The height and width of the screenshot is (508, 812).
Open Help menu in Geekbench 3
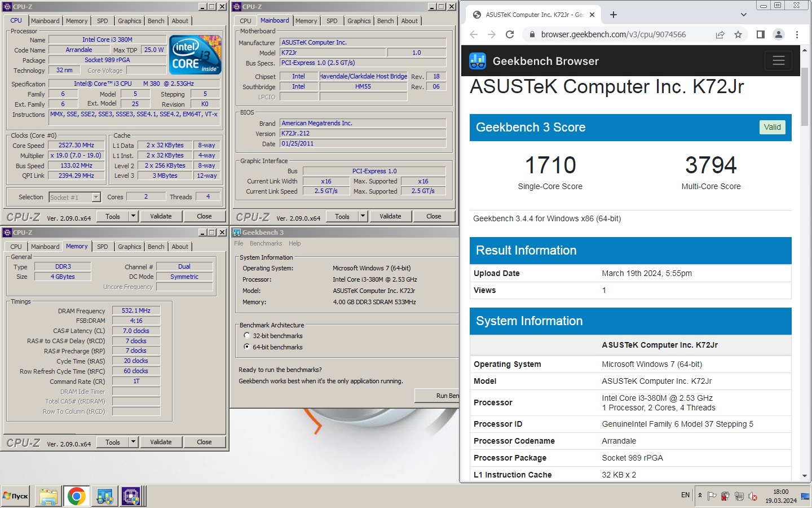(x=294, y=243)
